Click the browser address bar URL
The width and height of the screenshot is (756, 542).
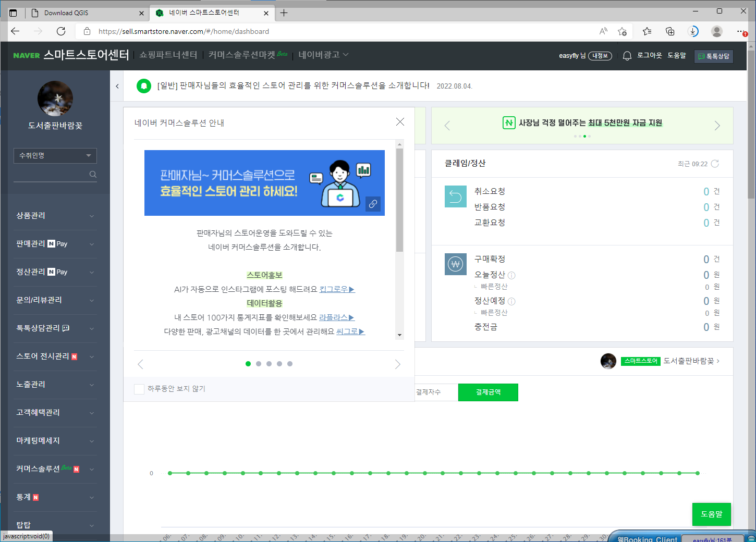pos(184,31)
